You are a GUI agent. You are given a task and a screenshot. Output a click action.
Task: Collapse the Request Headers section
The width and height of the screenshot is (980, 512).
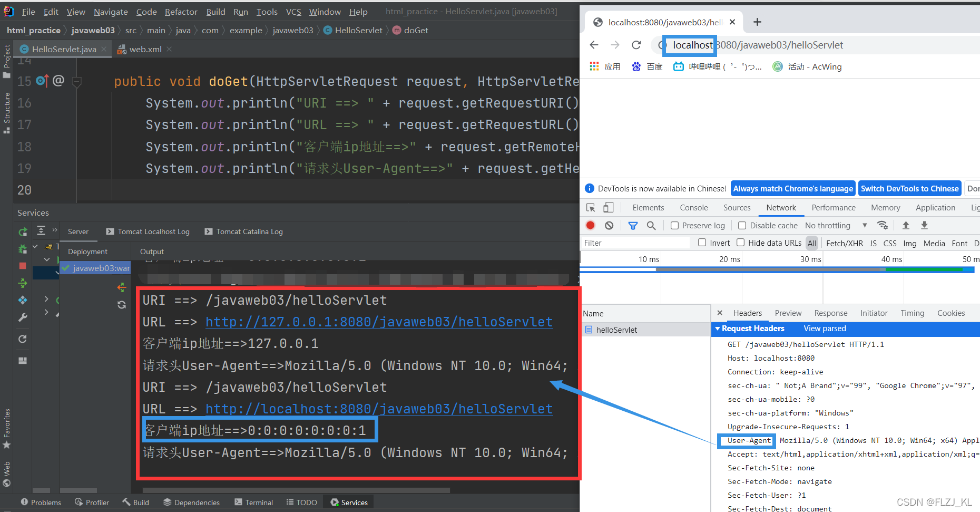(717, 329)
